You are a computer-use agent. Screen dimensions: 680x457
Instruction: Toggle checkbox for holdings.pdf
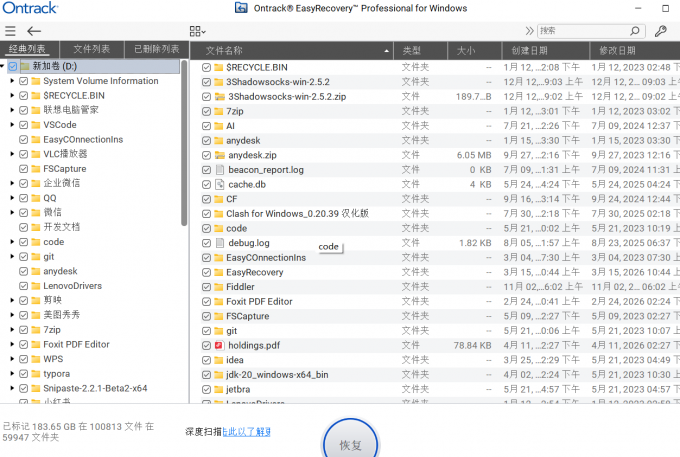[206, 346]
